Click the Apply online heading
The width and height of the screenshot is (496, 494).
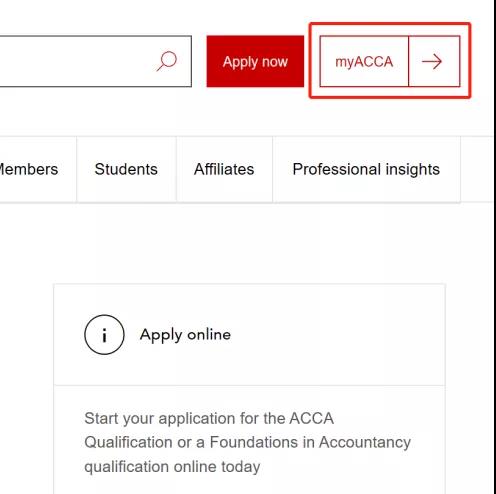point(185,335)
